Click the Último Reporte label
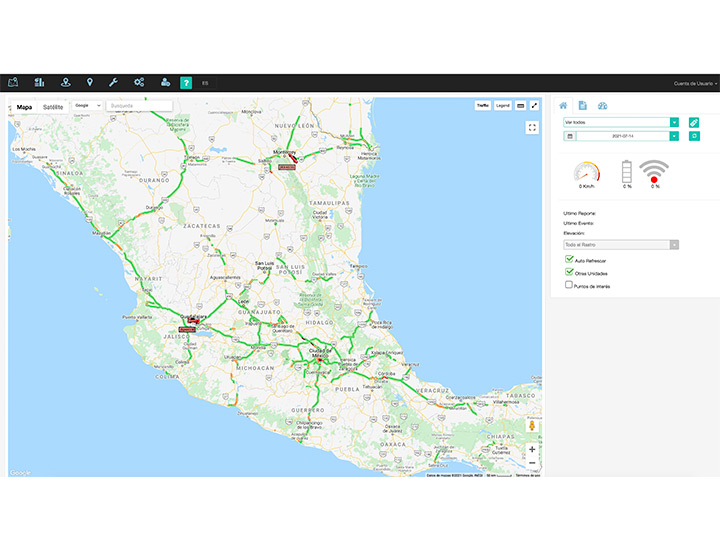Screen dimensions: 720x550 tap(579, 213)
